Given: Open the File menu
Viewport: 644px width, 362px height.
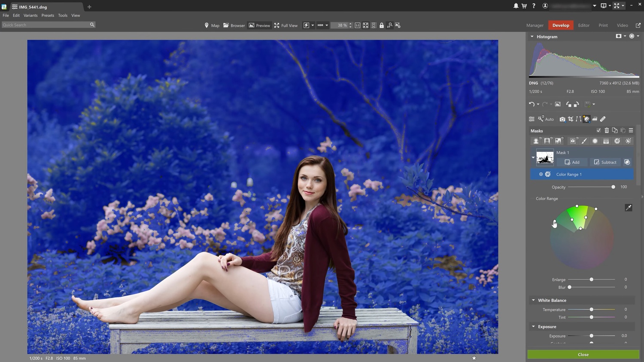Looking at the screenshot, I should 6,15.
